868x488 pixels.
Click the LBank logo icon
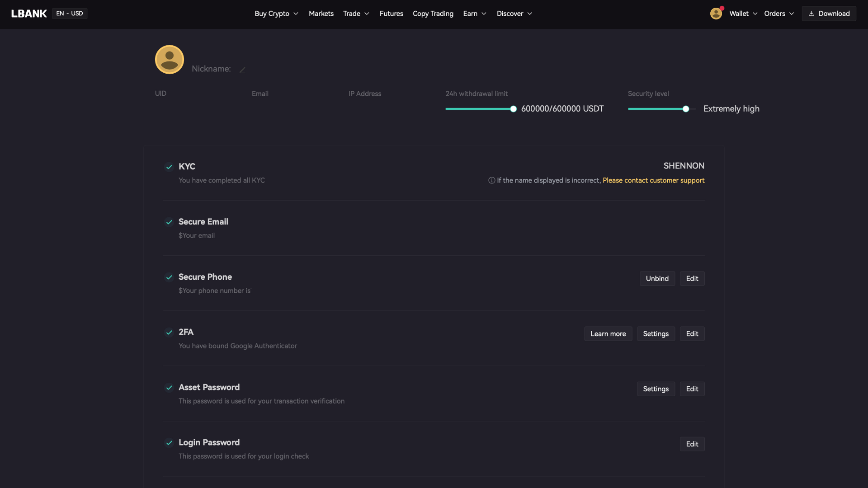pos(28,13)
